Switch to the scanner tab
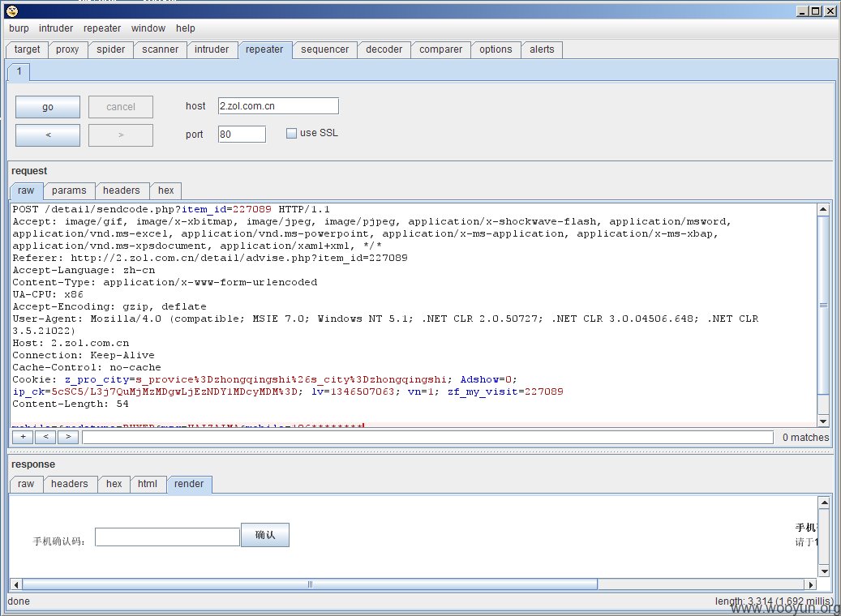The image size is (841, 616). pyautogui.click(x=160, y=49)
